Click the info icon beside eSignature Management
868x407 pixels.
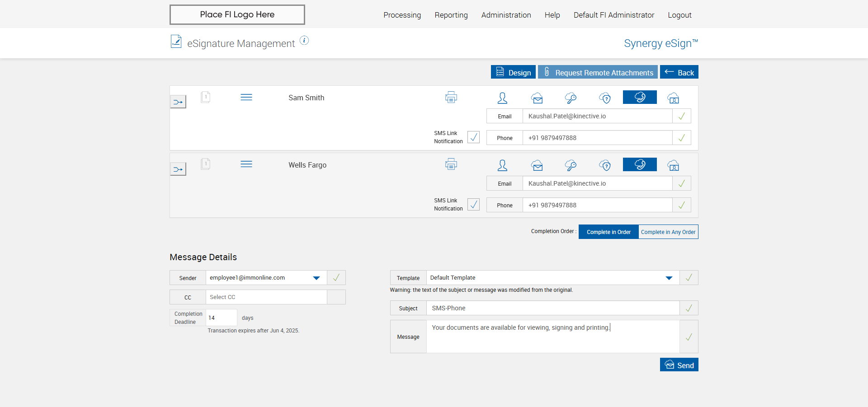pyautogui.click(x=304, y=41)
